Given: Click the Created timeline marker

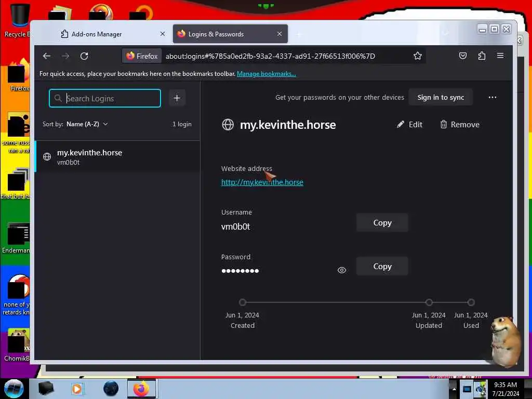Looking at the screenshot, I should [242, 302].
